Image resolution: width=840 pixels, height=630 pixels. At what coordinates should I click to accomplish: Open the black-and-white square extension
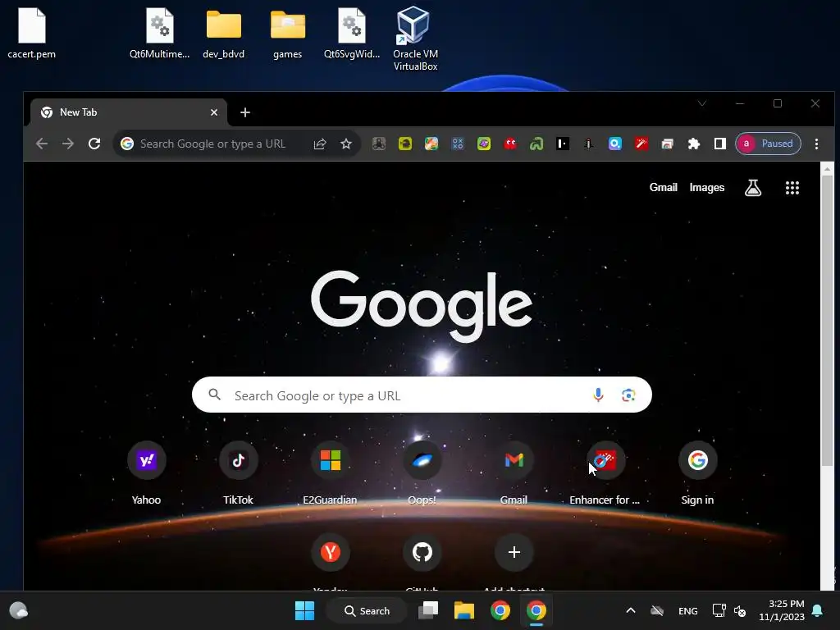[x=563, y=144]
